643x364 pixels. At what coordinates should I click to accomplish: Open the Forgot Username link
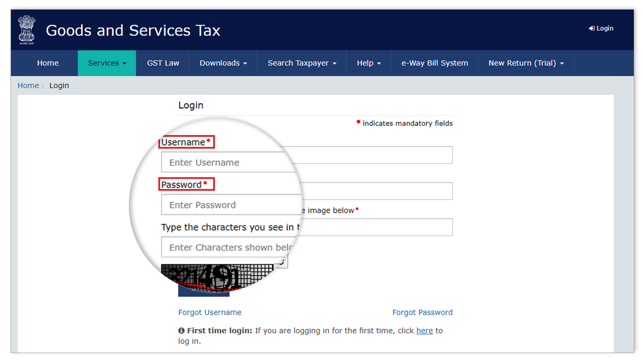210,312
